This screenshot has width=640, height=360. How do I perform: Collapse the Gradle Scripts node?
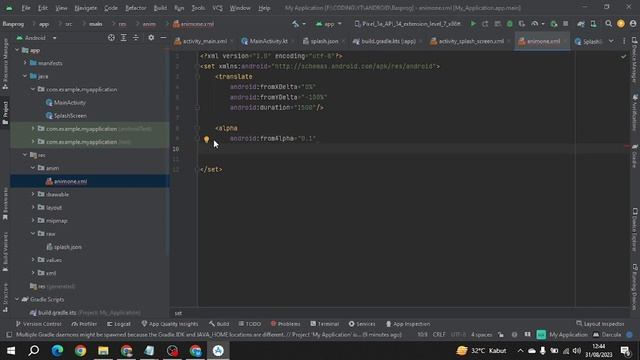click(17, 299)
